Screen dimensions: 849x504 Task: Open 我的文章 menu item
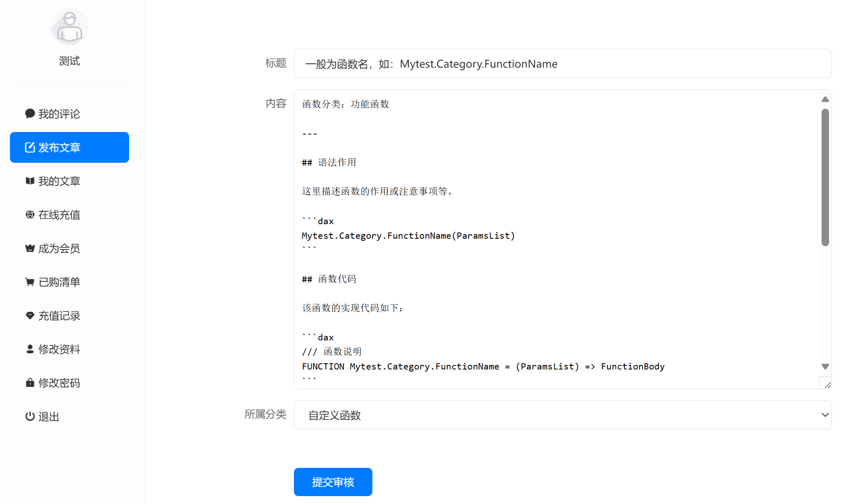click(59, 181)
